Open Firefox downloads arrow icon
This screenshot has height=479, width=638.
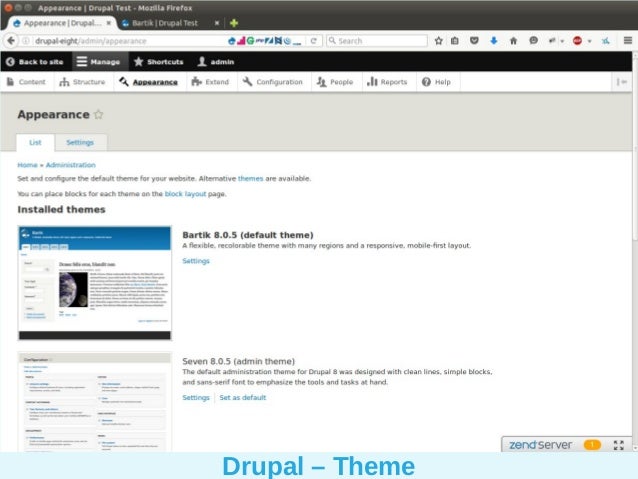[494, 41]
